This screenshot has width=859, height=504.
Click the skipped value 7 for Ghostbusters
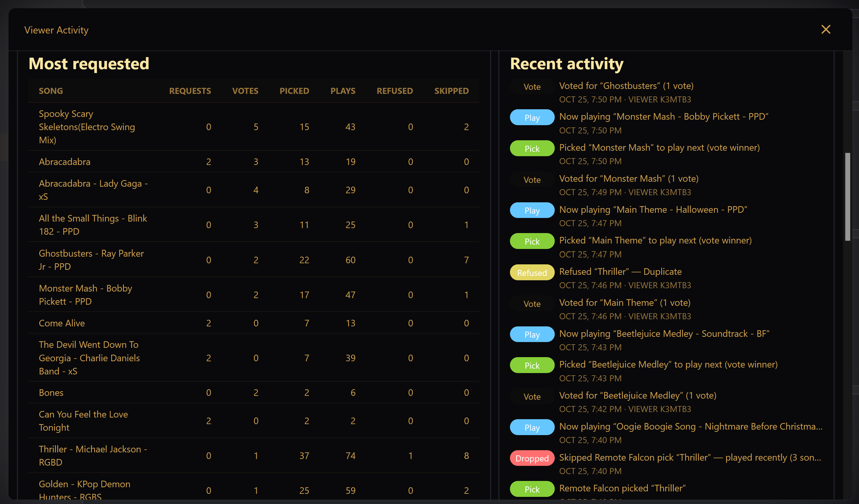pyautogui.click(x=466, y=260)
